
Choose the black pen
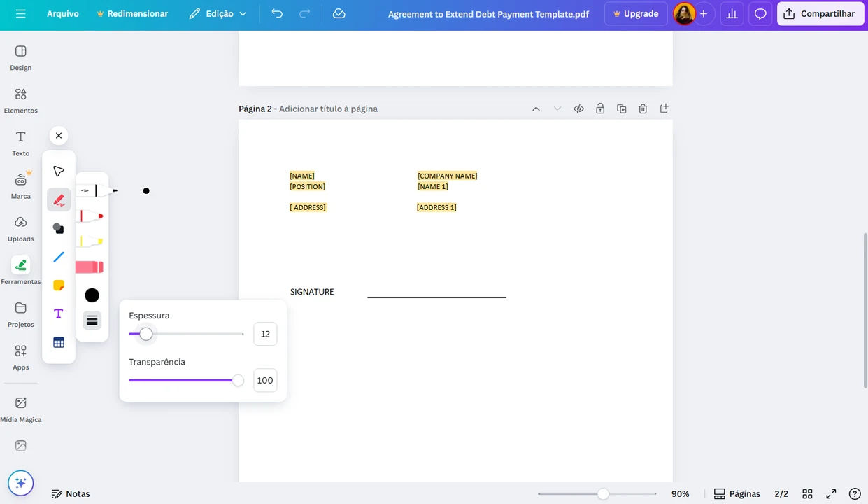[97, 190]
